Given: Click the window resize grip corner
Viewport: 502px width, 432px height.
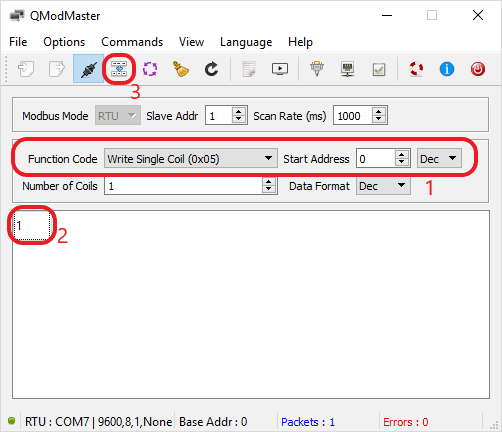Looking at the screenshot, I should [x=494, y=425].
